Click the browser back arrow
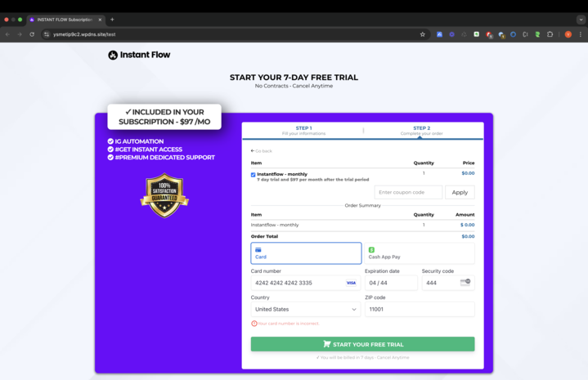The image size is (588, 380). click(x=7, y=34)
